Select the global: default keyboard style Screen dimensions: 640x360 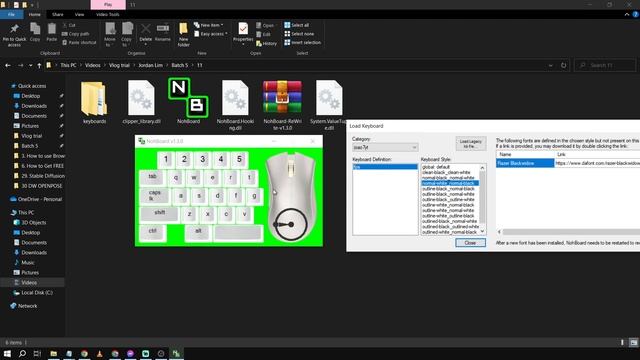(x=436, y=167)
